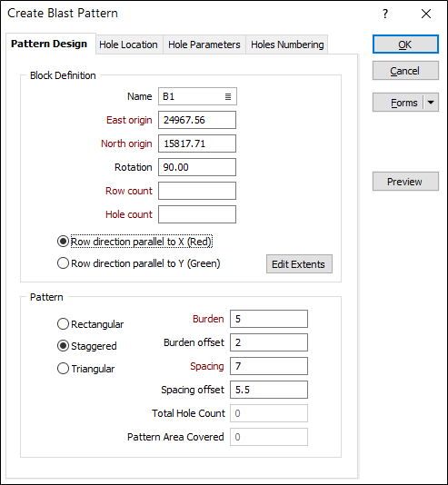Click the Cancel button
Image resolution: width=448 pixels, height=485 pixels.
pos(405,71)
